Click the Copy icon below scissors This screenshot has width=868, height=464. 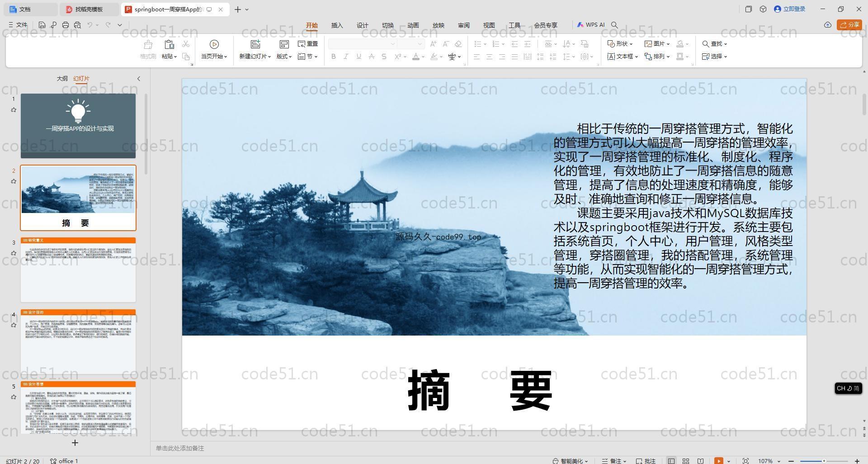(186, 57)
